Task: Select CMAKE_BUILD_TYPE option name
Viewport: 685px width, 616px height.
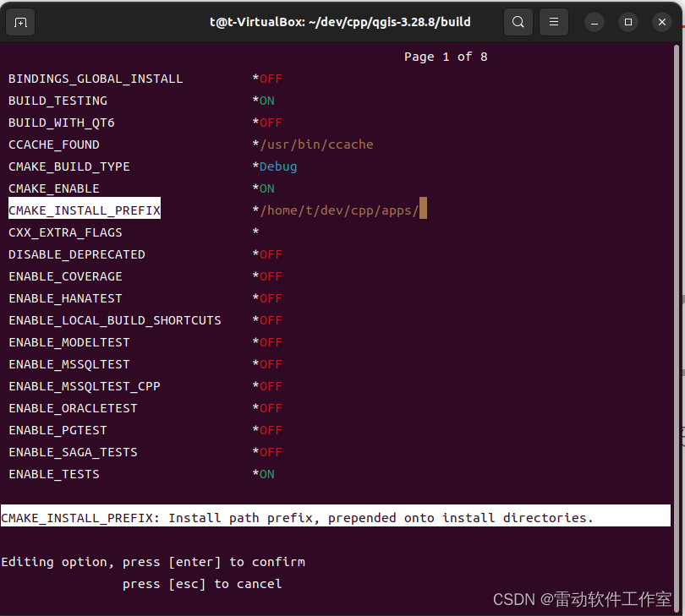Action: tap(69, 166)
